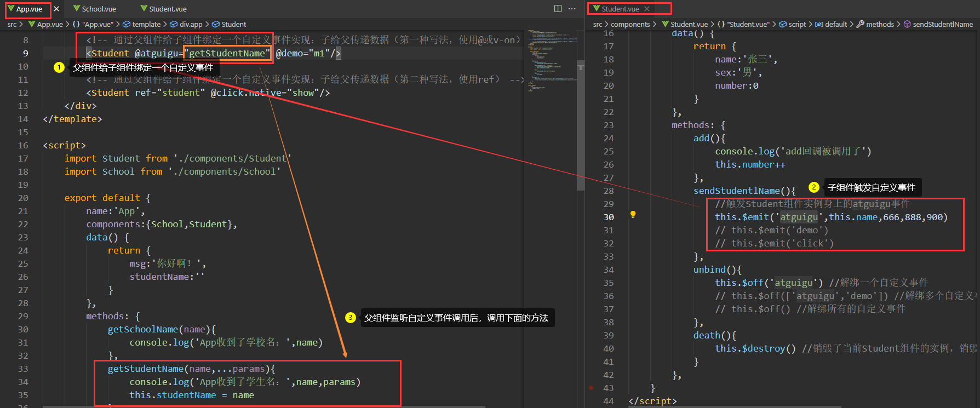Click 'death(){' method line

[x=715, y=335]
